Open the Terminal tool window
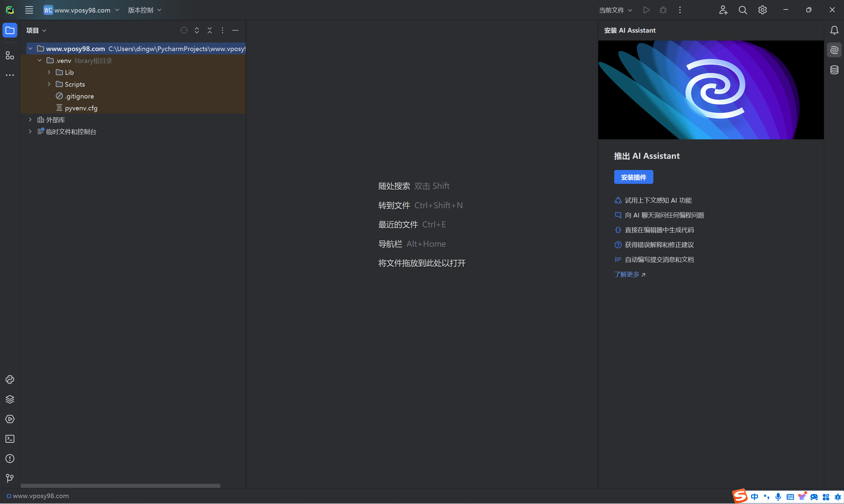Screen dimensions: 844x504 coord(10,439)
